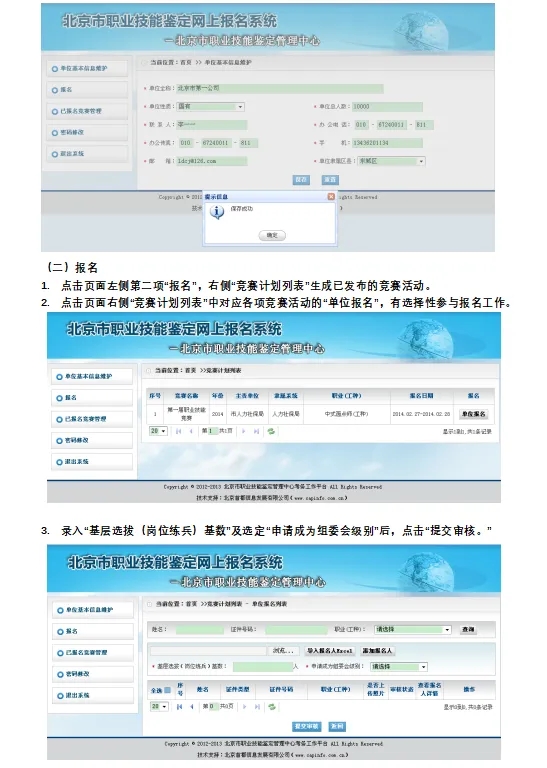Click the 导入报名人Excel button
547x768 pixels.
(x=330, y=650)
